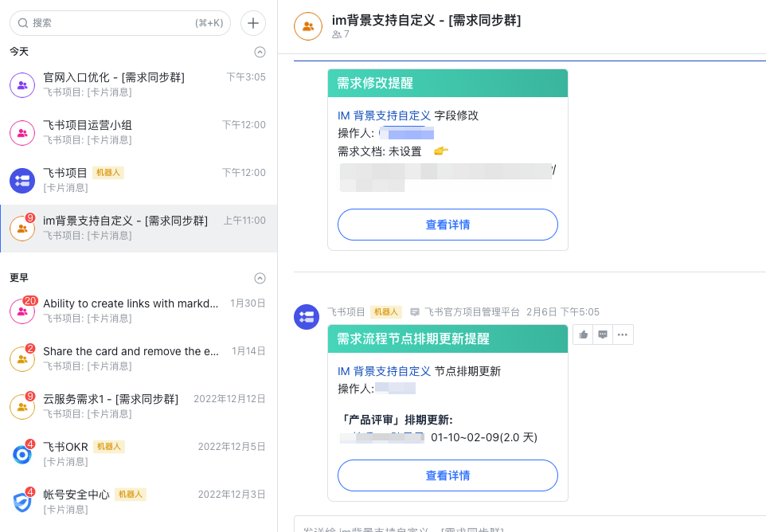Reply to message via comment icon
Screen dimensions: 766x532
coord(603,334)
